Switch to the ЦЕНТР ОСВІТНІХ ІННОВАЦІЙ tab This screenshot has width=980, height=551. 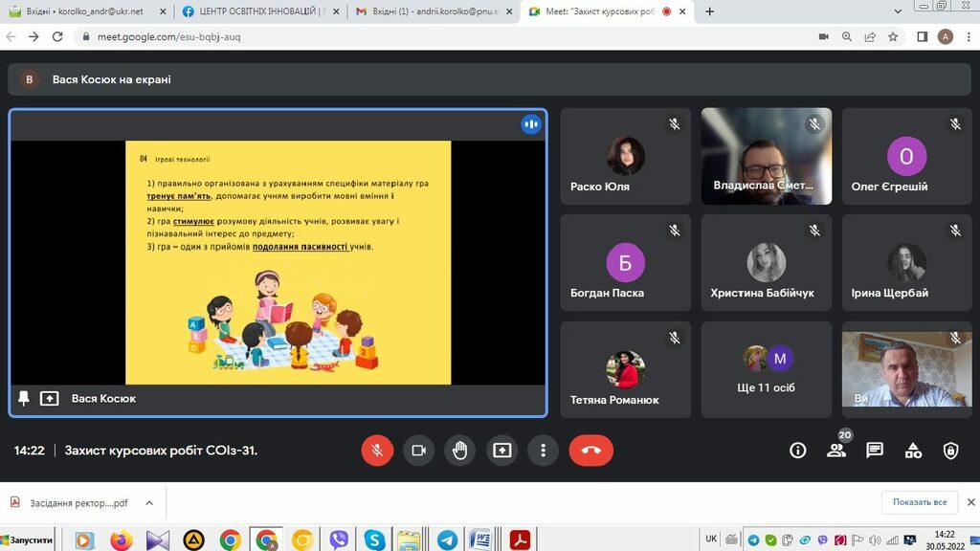click(x=257, y=11)
